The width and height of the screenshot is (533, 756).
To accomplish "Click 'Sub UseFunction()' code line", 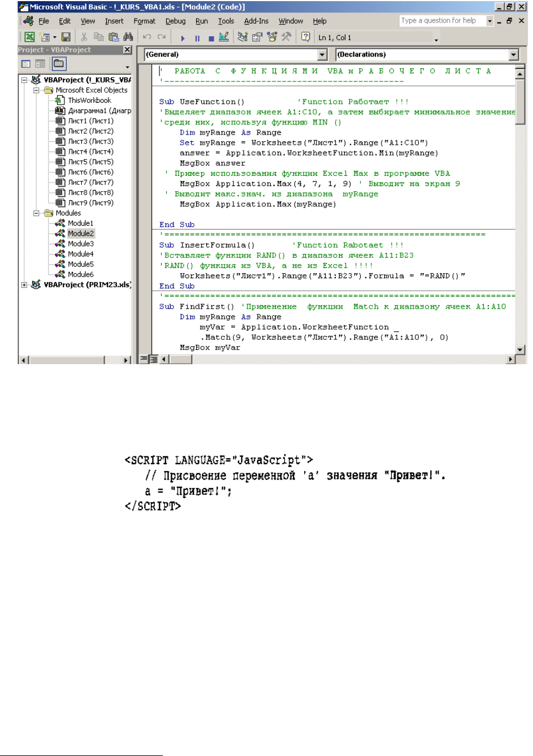I will pyautogui.click(x=202, y=102).
